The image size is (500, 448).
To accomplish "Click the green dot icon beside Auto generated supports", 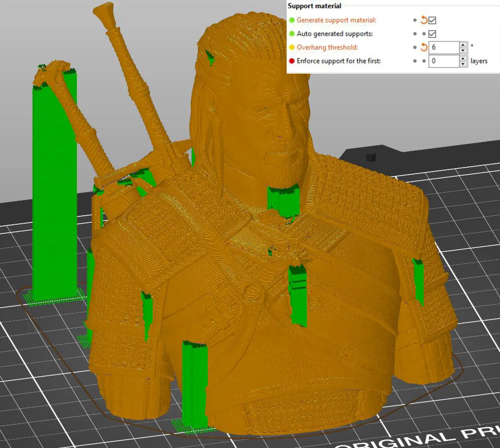I will click(x=293, y=34).
